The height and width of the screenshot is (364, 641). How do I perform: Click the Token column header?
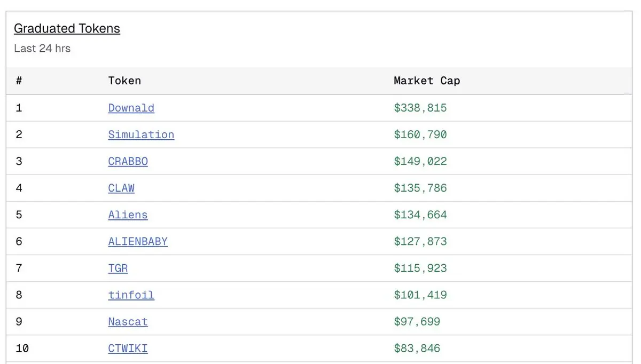tap(124, 81)
